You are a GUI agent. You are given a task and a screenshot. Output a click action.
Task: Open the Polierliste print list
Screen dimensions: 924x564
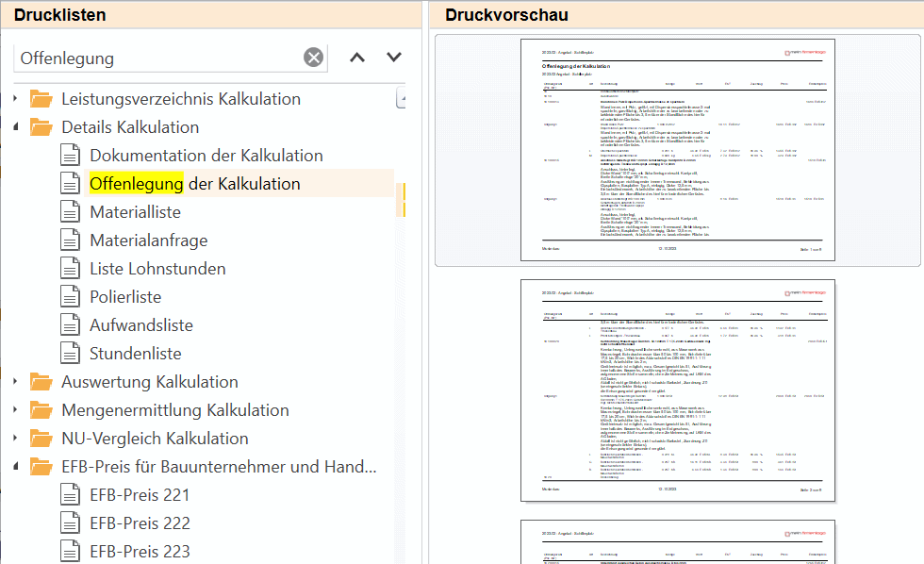pos(124,296)
